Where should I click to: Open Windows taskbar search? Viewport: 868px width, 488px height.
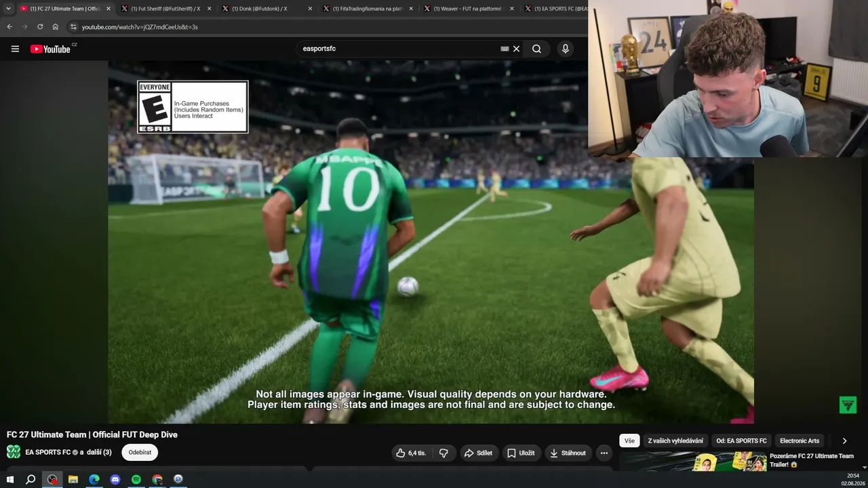pos(31,479)
